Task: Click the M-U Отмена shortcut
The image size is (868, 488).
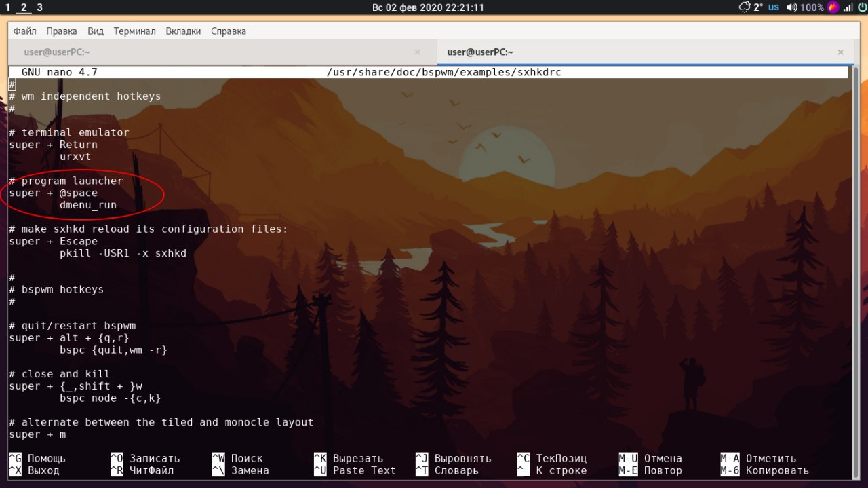Action: pyautogui.click(x=651, y=458)
